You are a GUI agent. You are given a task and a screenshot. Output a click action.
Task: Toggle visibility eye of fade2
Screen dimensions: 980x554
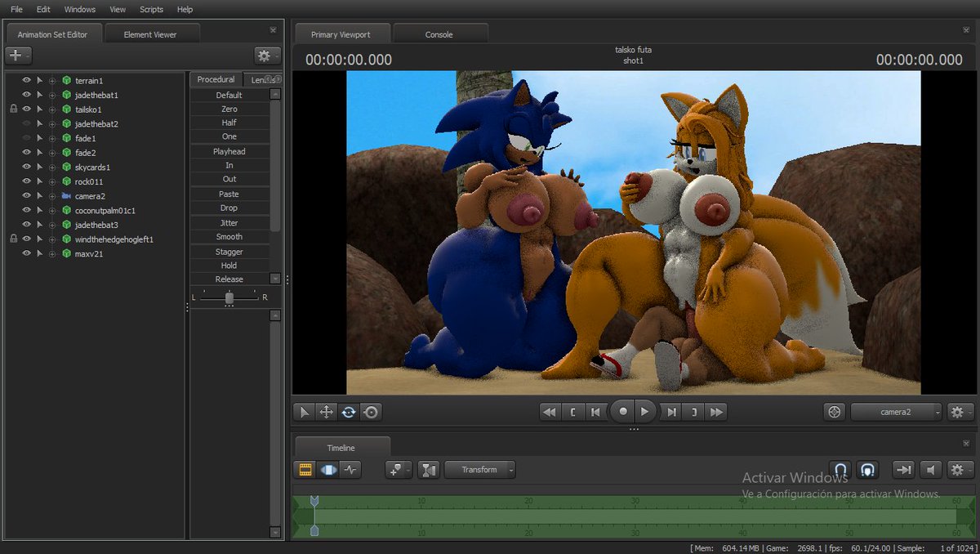pyautogui.click(x=26, y=152)
